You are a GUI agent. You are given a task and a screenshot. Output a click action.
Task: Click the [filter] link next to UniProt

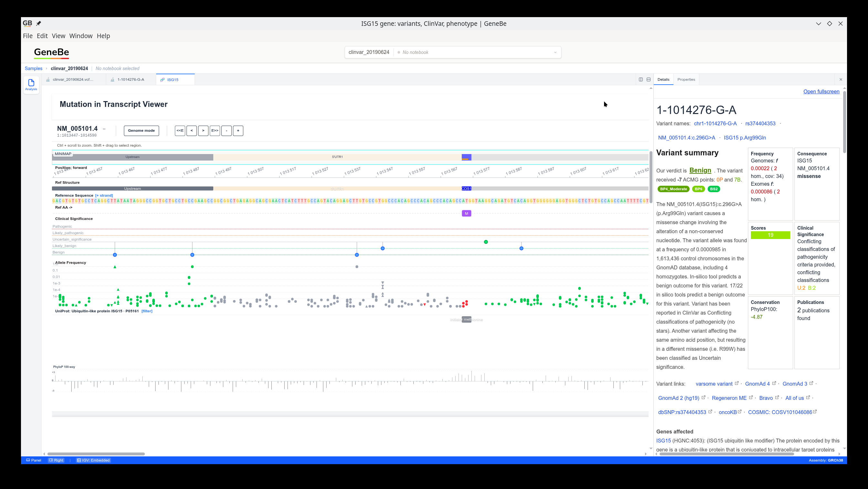point(147,311)
